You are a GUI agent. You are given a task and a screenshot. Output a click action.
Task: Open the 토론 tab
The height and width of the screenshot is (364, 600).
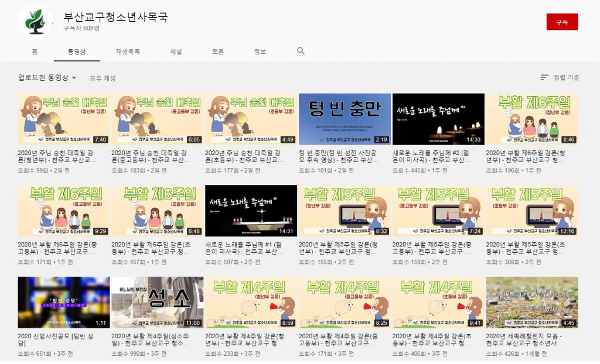218,51
